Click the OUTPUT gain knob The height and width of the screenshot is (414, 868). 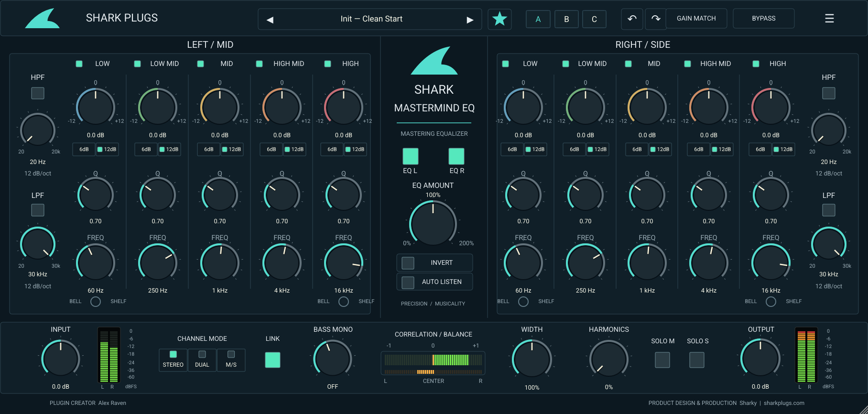pyautogui.click(x=760, y=358)
